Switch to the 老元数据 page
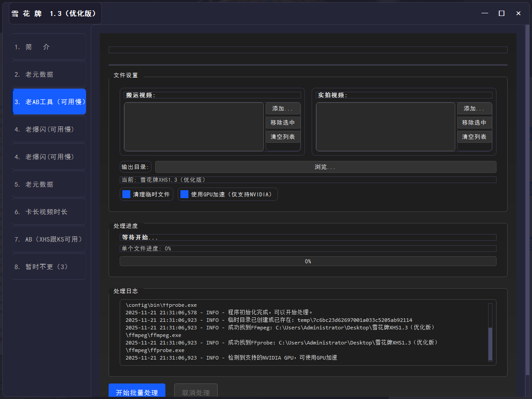Viewport: 532px width, 399px height. pyautogui.click(x=49, y=74)
